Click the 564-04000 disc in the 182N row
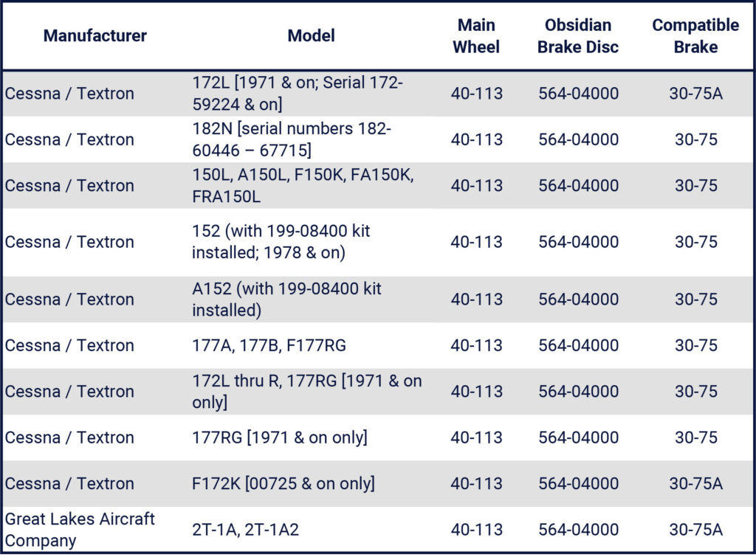The height and width of the screenshot is (557, 756). tap(578, 139)
